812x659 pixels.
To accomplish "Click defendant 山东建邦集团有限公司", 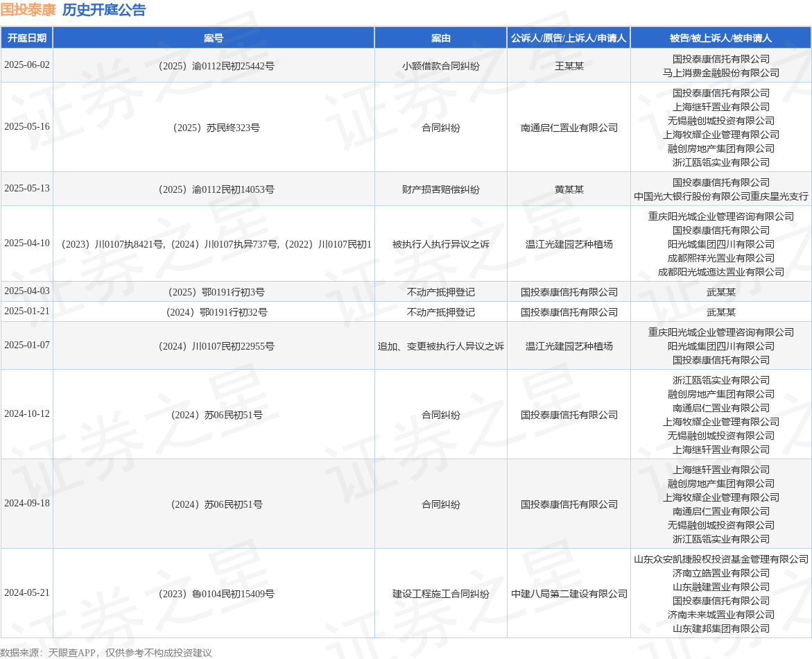I will pos(721,628).
